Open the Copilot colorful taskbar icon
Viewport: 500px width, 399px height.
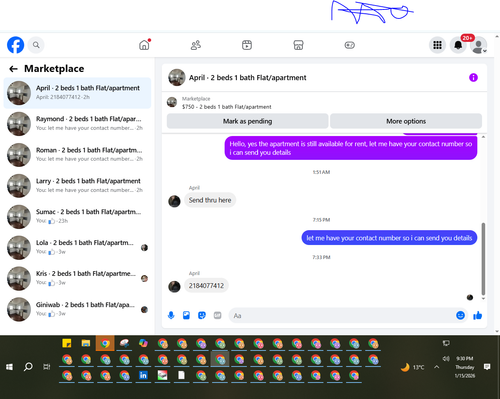coord(144,343)
